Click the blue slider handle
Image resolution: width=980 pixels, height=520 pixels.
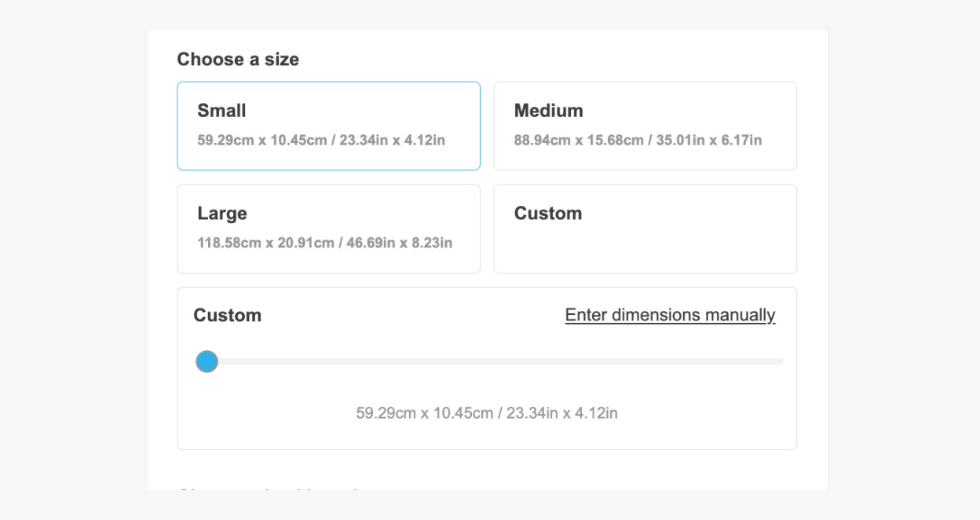coord(207,361)
